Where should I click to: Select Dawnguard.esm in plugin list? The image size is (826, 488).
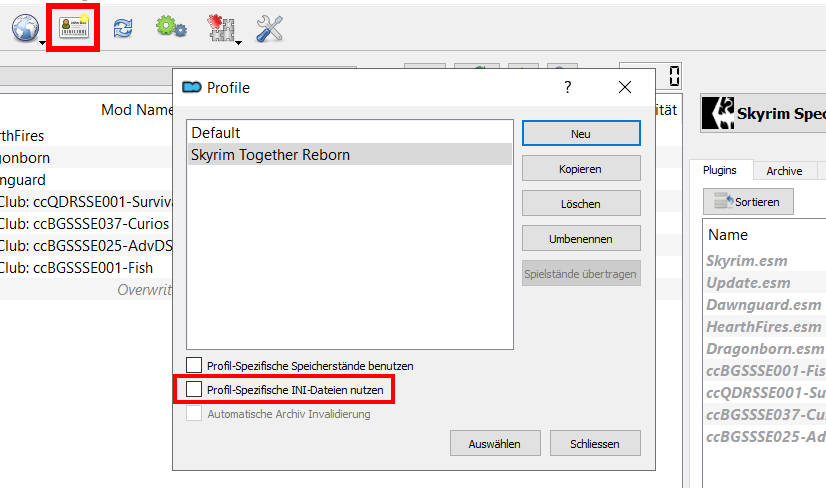[x=765, y=305]
